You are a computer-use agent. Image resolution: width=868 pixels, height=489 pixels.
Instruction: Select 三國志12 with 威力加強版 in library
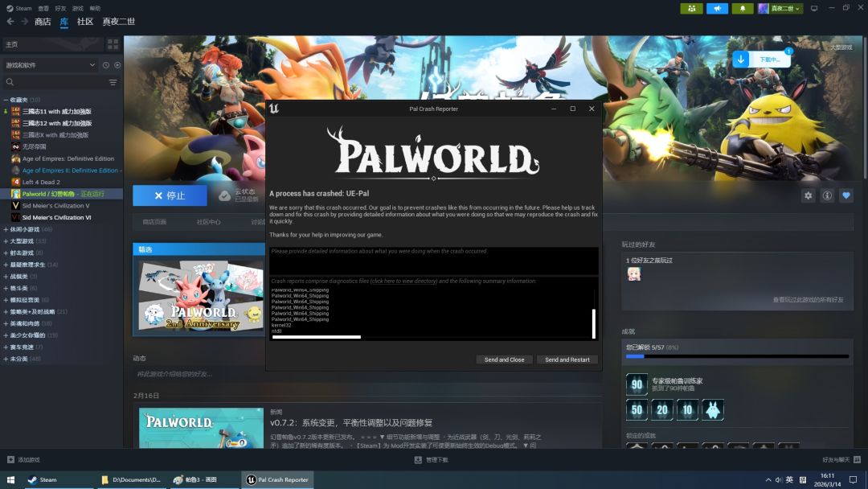[x=57, y=123]
